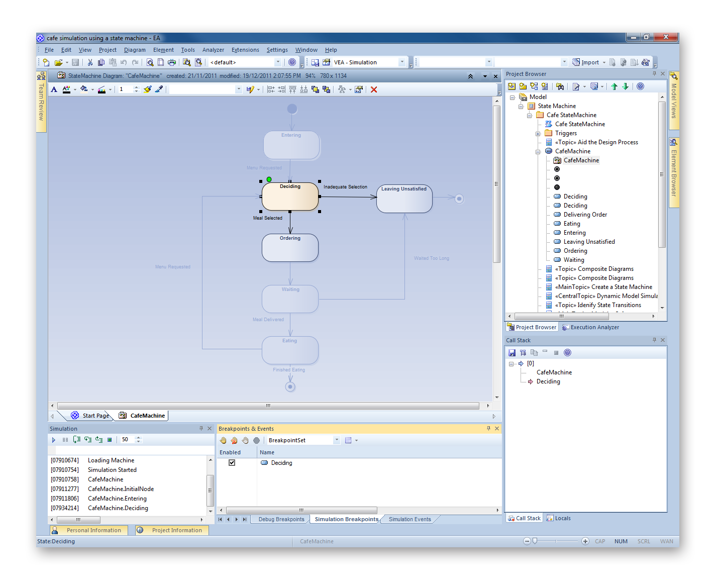This screenshot has height=588, width=716.
Task: Click the red X delete icon in diagram toolbar
Action: pyautogui.click(x=374, y=89)
